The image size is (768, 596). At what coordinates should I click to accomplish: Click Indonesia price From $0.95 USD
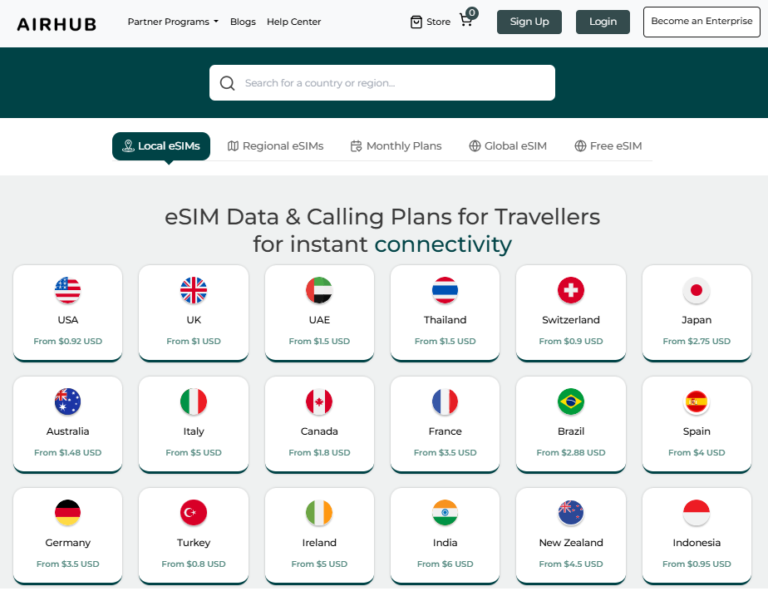coord(696,564)
